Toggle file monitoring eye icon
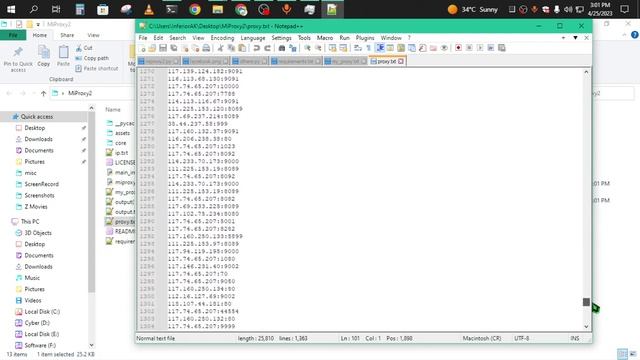 (444, 48)
